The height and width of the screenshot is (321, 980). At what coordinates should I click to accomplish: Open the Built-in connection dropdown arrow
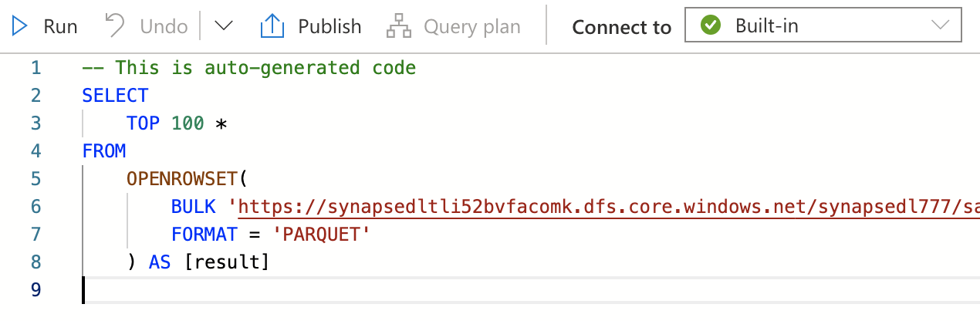[x=940, y=25]
